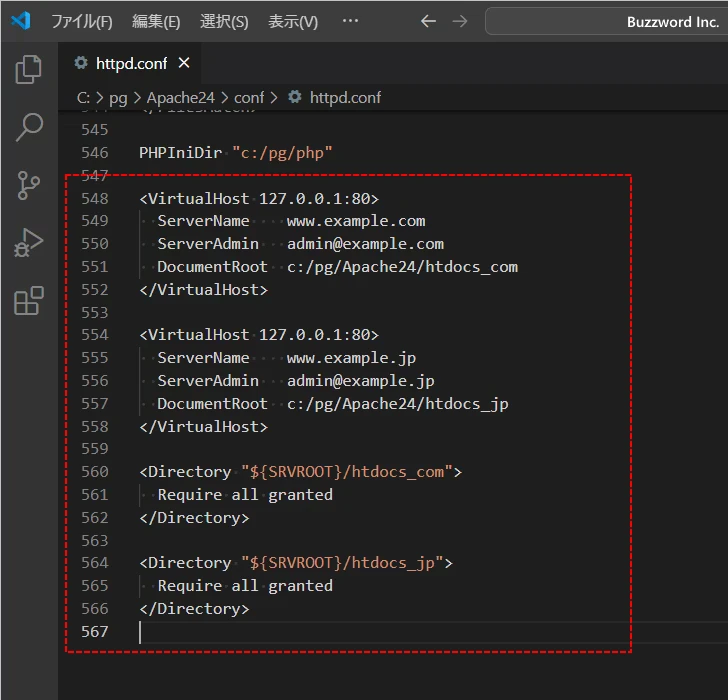Go back with the left arrow
The image size is (728, 700).
coord(428,21)
